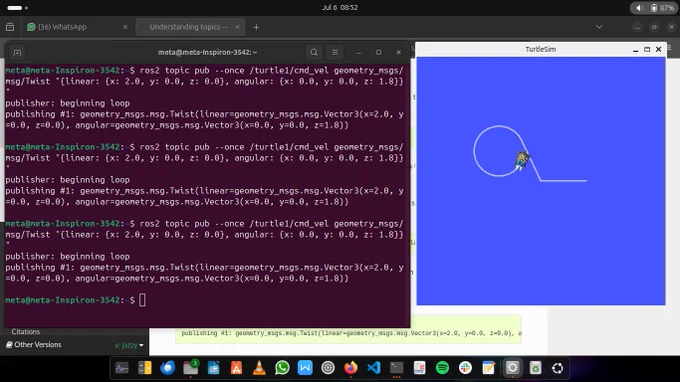Switch to Understanding topics tab
The image size is (680, 382).
coord(190,27)
